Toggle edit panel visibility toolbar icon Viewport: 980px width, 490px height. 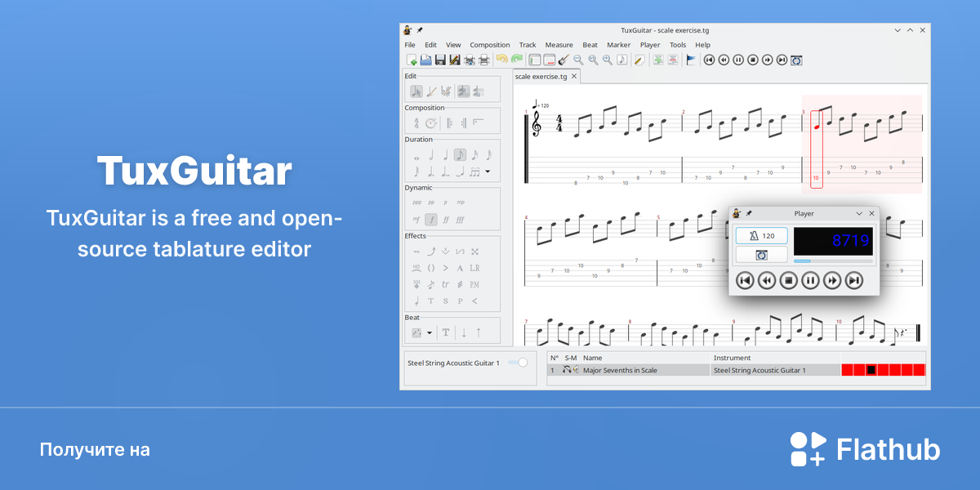pyautogui.click(x=535, y=60)
